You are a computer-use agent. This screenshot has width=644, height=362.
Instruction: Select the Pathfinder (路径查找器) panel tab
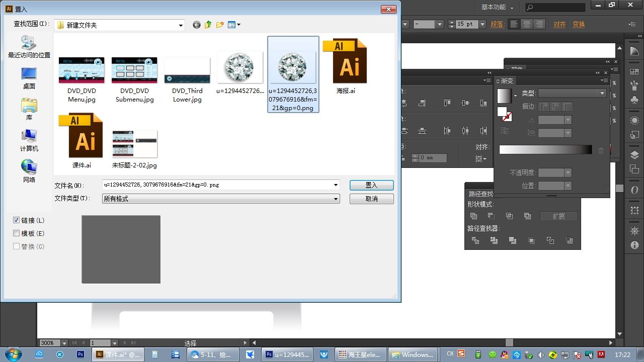point(481,194)
